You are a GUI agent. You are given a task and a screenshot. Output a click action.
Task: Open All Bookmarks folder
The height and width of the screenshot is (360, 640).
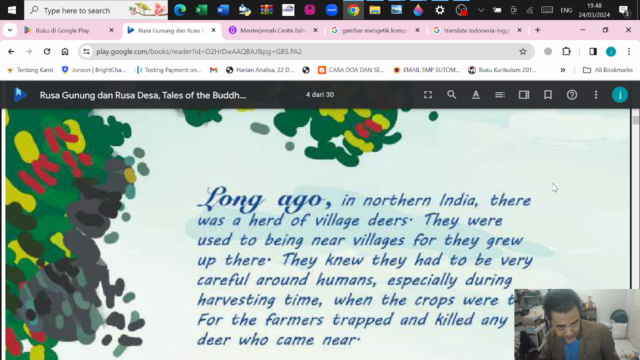pos(608,70)
